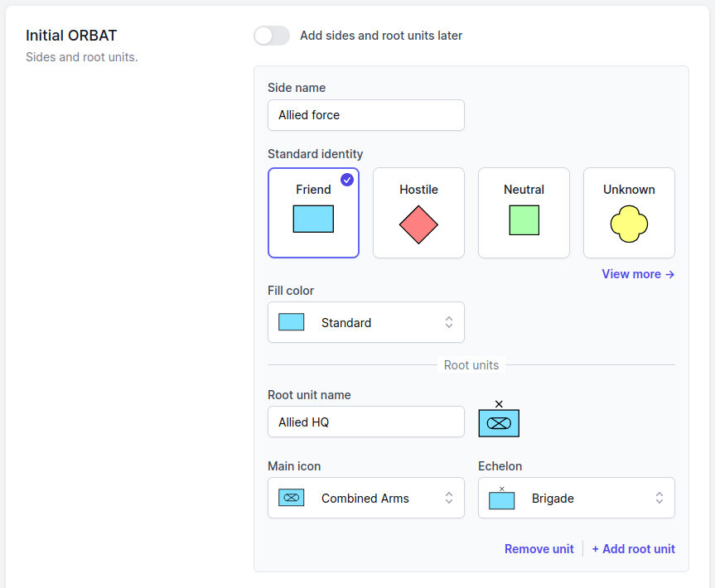Click the checkmark badge on Friend card

(x=347, y=180)
